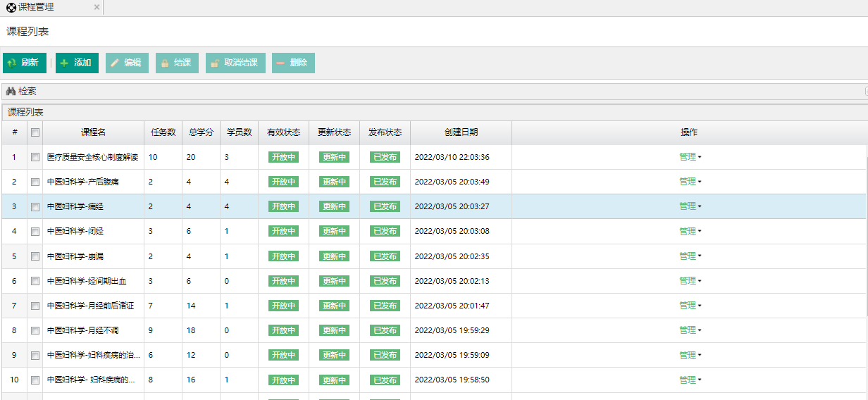
Task: Sort by the 创建日期 column header
Action: (x=461, y=132)
